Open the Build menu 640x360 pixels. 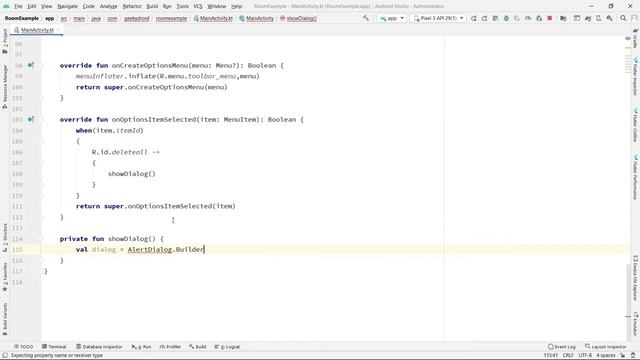coord(152,6)
